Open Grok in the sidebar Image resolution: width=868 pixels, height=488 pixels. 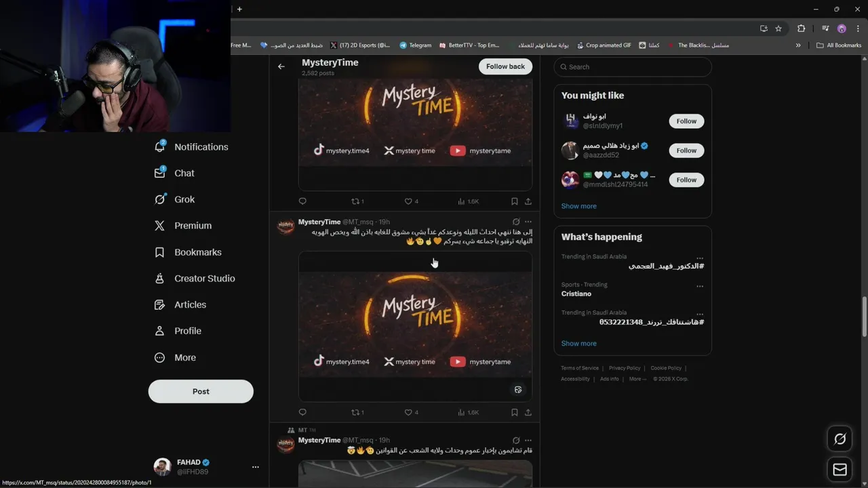[x=174, y=199]
